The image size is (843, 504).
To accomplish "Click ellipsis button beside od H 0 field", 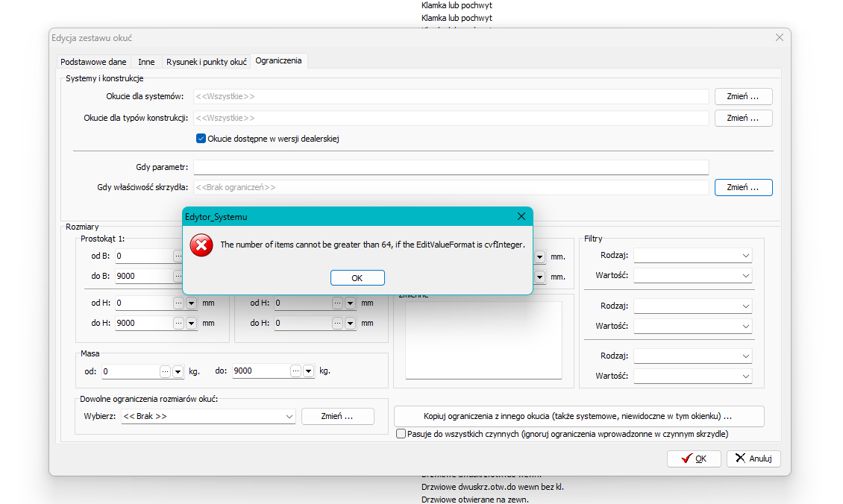I will tap(178, 303).
